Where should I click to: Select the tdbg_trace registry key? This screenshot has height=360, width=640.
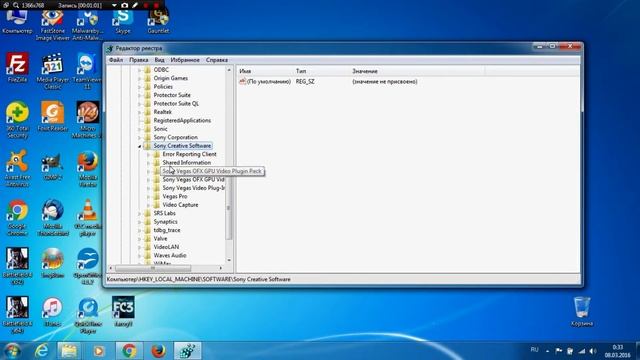[167, 230]
